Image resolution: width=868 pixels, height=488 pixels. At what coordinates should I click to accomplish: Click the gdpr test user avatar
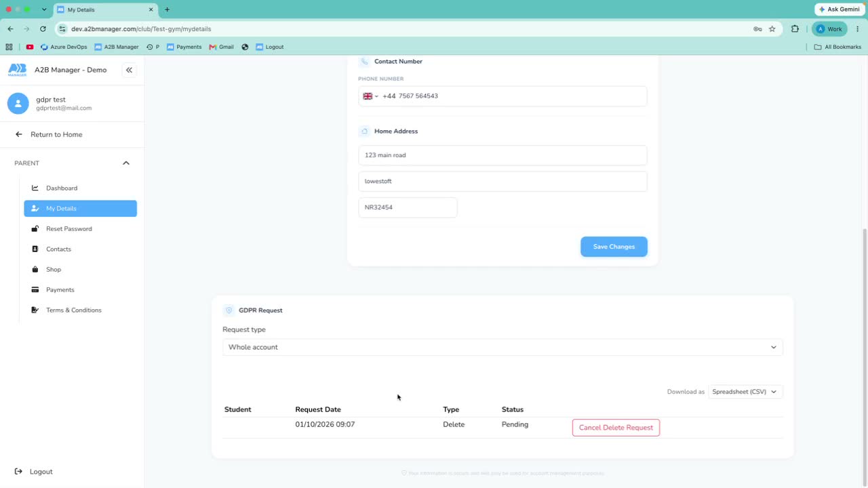[18, 103]
